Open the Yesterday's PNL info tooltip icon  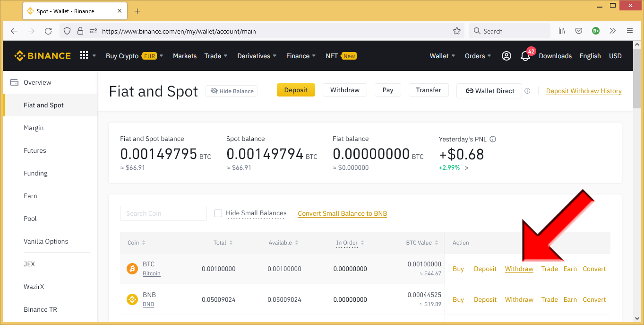click(x=493, y=139)
